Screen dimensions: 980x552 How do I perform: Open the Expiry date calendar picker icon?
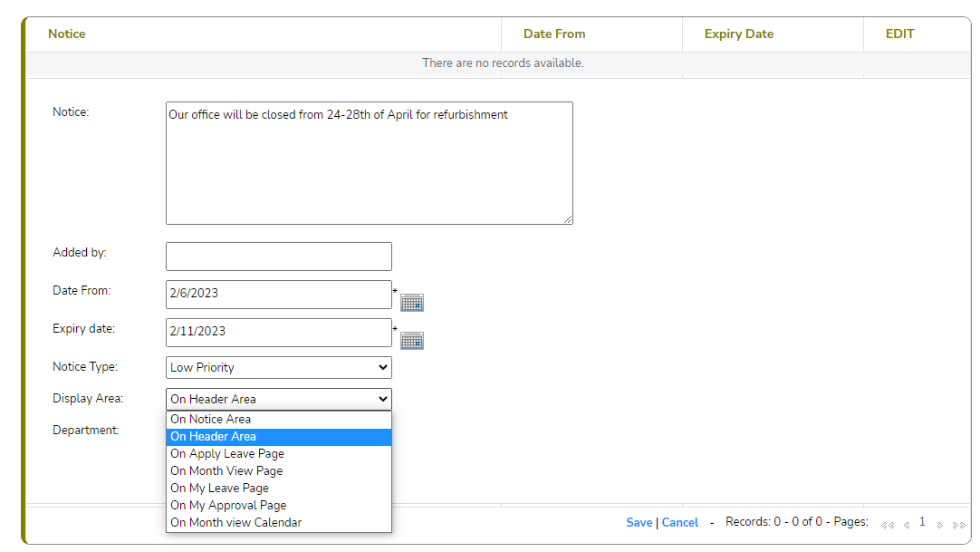point(412,341)
